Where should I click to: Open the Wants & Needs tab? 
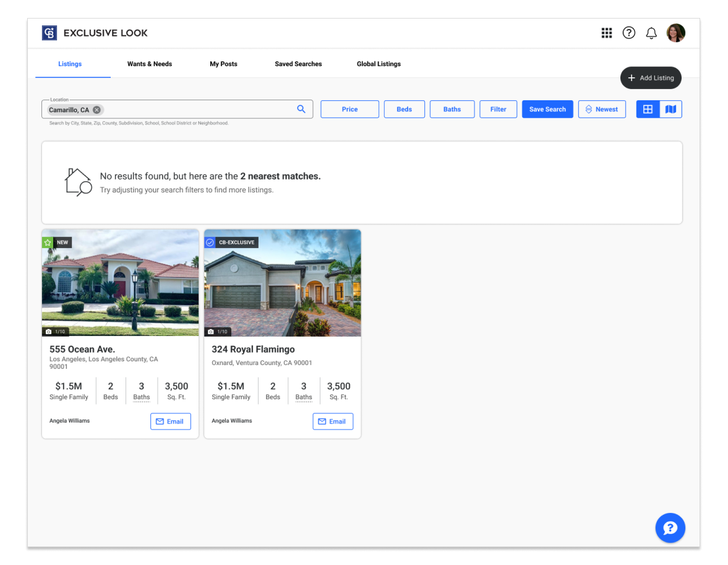pos(150,64)
